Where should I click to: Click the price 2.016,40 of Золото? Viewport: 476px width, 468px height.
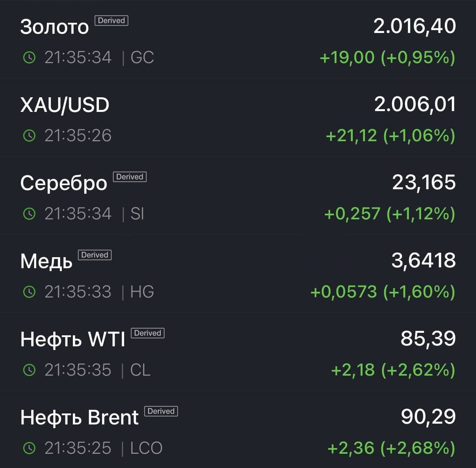point(415,26)
